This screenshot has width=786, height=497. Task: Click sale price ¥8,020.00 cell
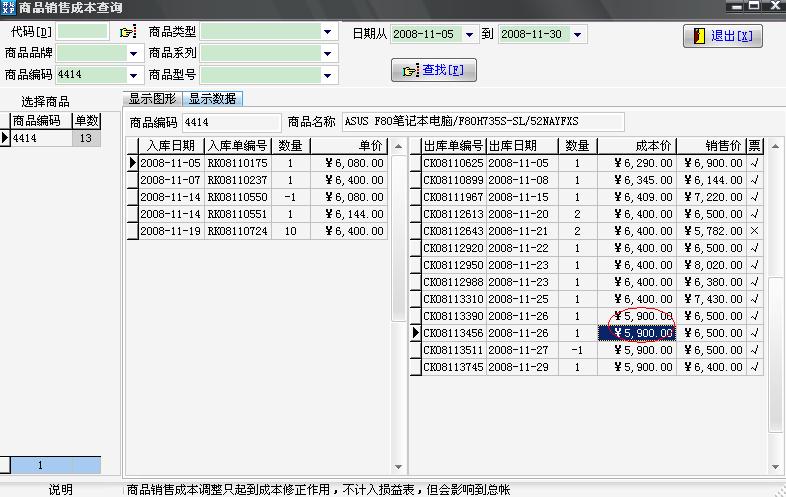tap(711, 265)
